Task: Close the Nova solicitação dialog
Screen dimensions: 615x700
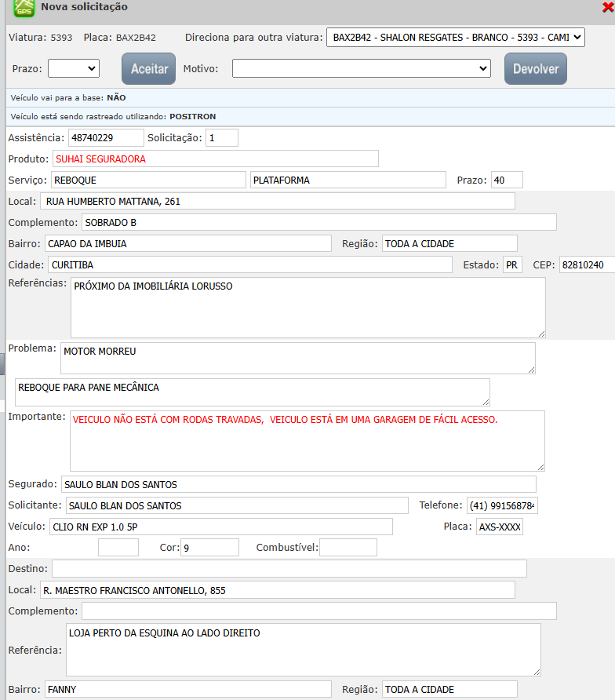Action: pos(608,7)
